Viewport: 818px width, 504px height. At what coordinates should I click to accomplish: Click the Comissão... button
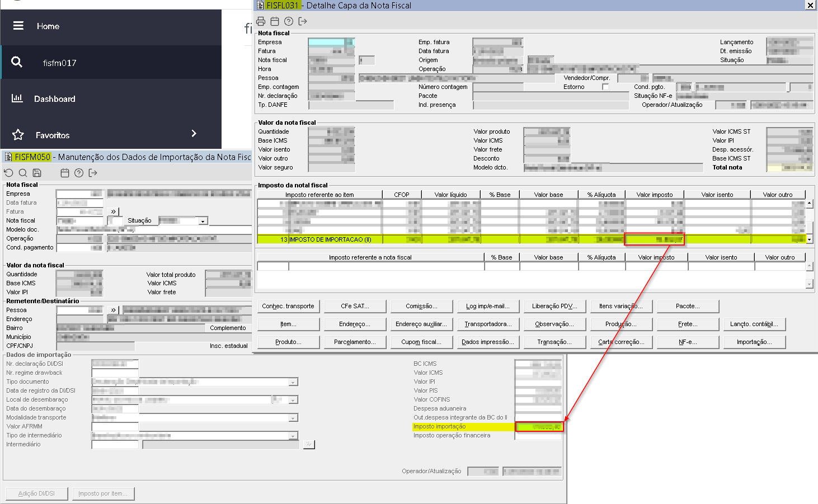point(421,306)
